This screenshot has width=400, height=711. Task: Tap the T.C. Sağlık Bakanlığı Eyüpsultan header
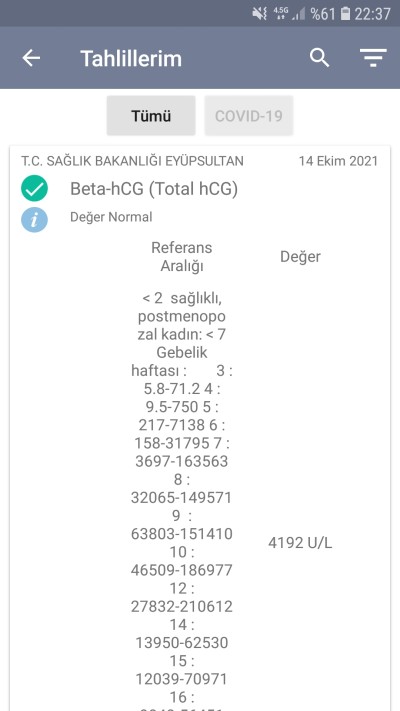132,161
